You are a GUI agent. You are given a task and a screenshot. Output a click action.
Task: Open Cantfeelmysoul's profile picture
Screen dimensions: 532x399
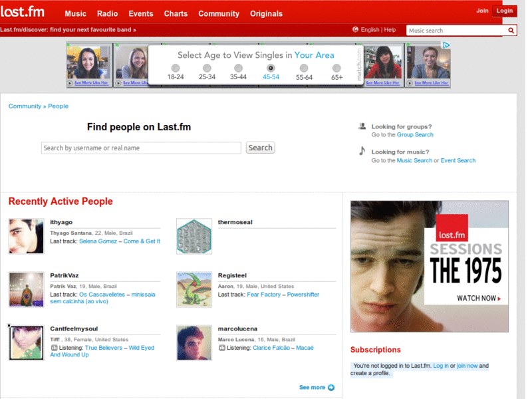(x=26, y=342)
